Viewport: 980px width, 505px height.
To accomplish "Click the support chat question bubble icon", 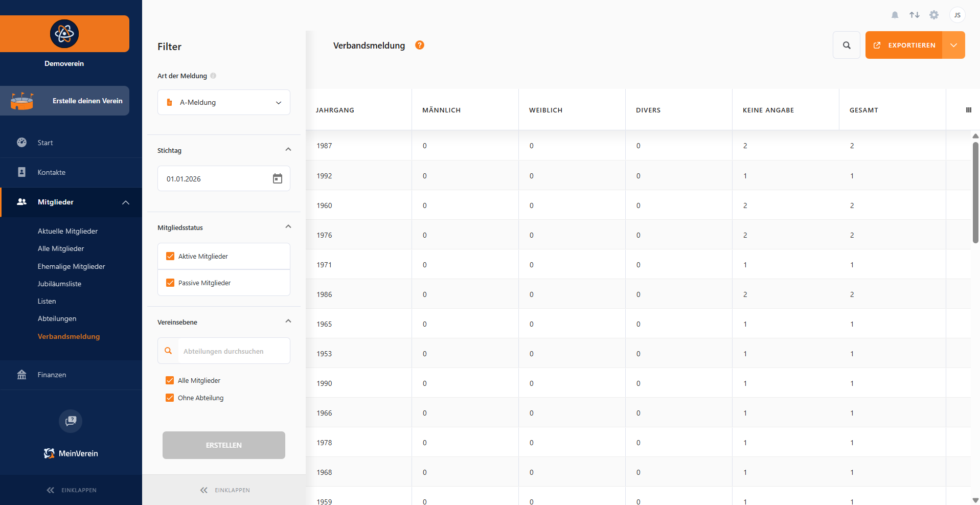I will [71, 421].
